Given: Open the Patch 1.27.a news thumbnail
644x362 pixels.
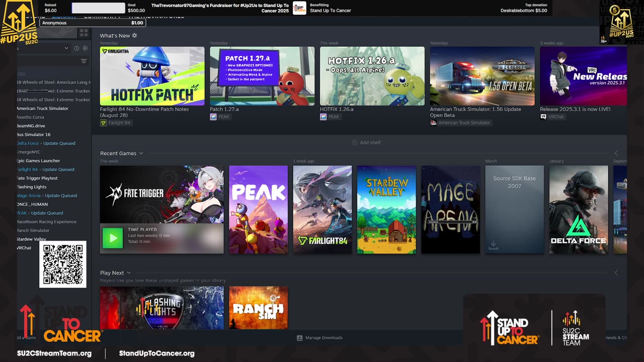Looking at the screenshot, I should tap(262, 76).
